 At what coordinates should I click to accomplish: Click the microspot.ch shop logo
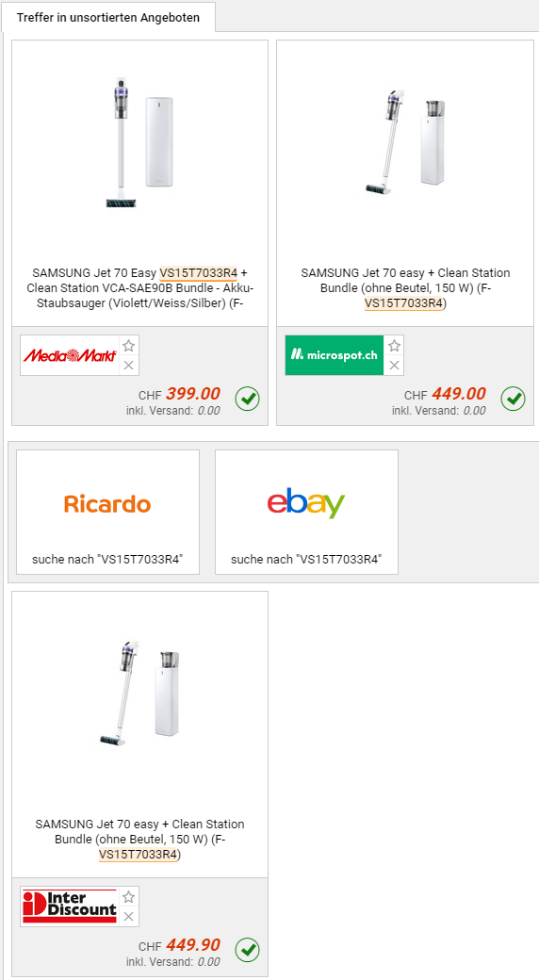click(x=335, y=355)
